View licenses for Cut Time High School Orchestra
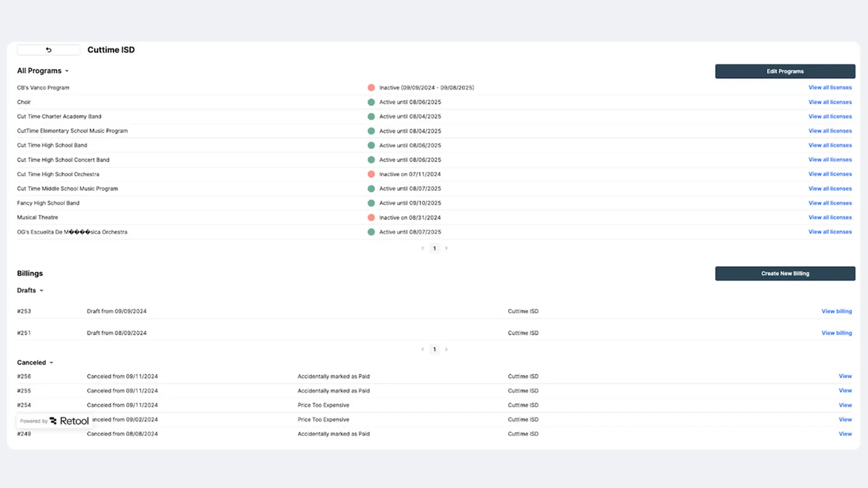The width and height of the screenshot is (868, 488). 830,174
